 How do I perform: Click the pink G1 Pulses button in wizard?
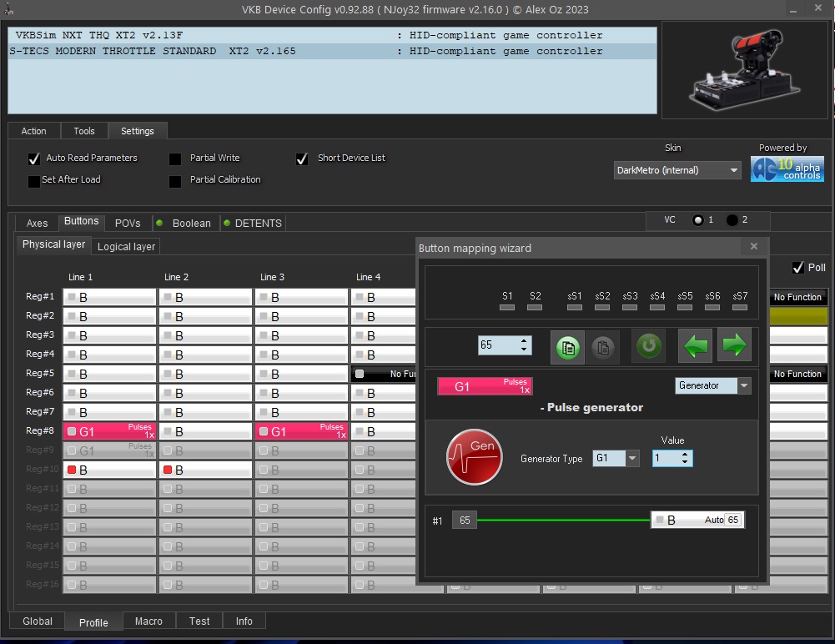(485, 386)
